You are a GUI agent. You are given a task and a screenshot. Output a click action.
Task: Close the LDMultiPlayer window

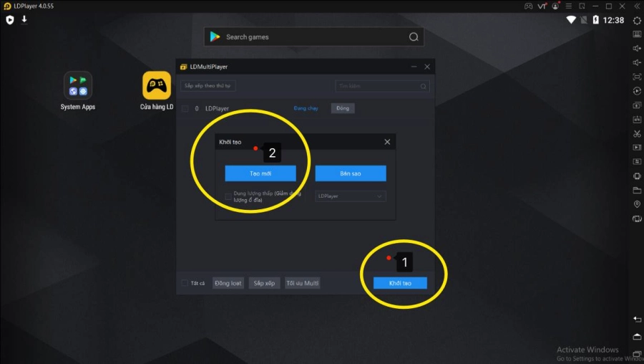(x=427, y=67)
